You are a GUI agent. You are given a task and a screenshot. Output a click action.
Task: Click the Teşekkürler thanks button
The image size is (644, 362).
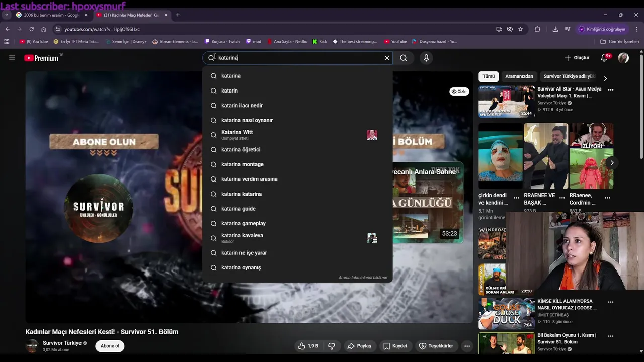[436, 346]
